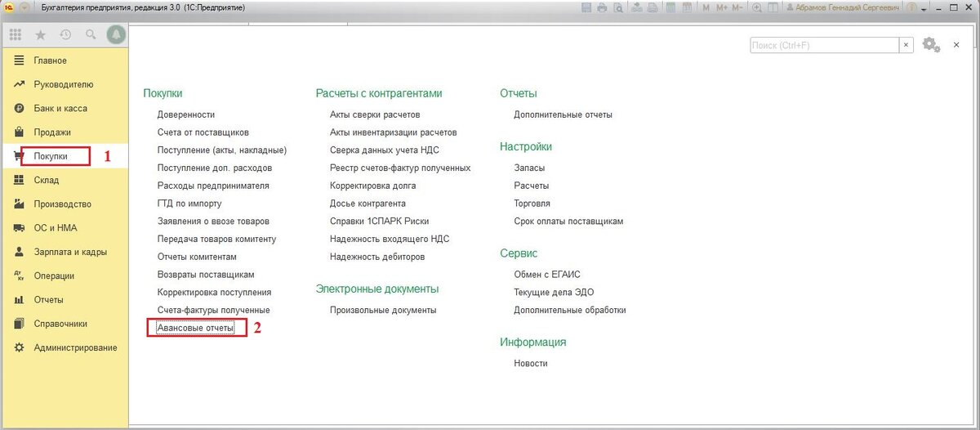Click the Print Preview icon
The width and height of the screenshot is (980, 430).
[x=618, y=7]
